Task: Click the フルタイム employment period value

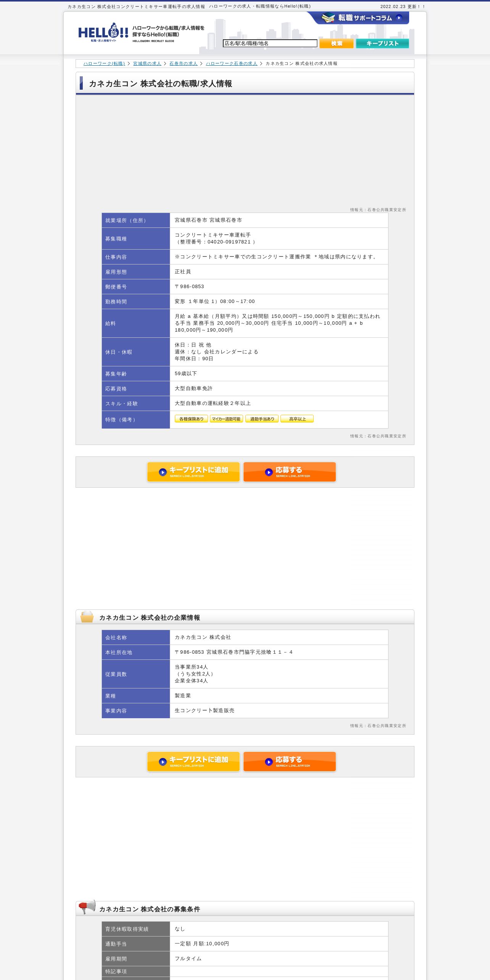Action: coord(188,959)
